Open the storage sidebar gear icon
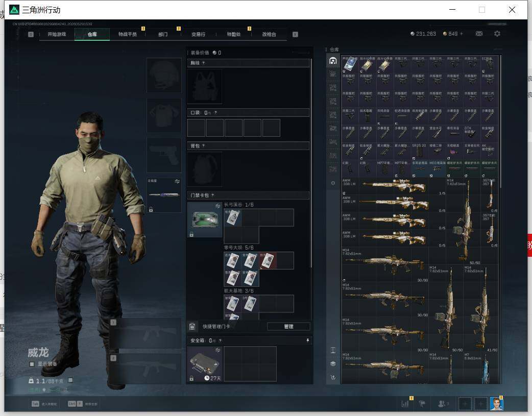532x416 pixels. [333, 183]
